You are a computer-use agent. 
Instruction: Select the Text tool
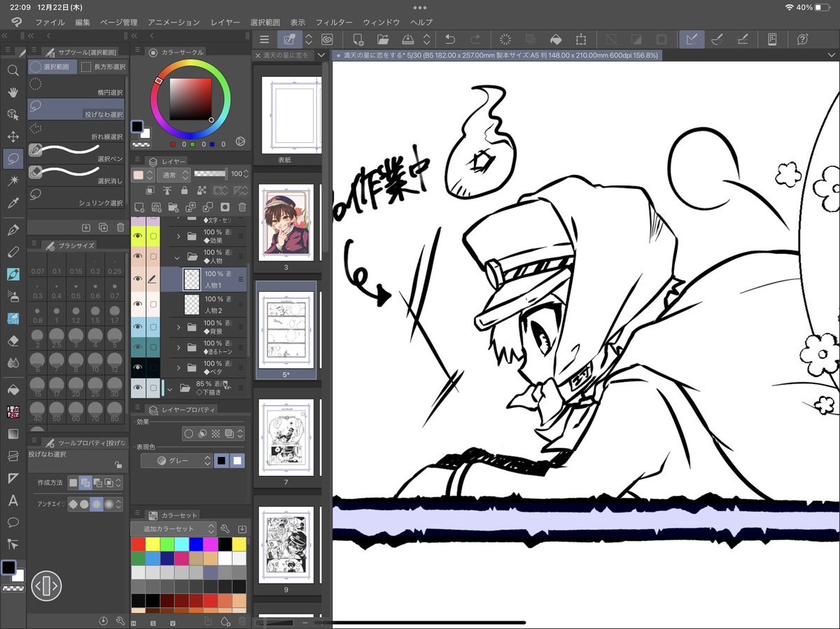(x=13, y=501)
